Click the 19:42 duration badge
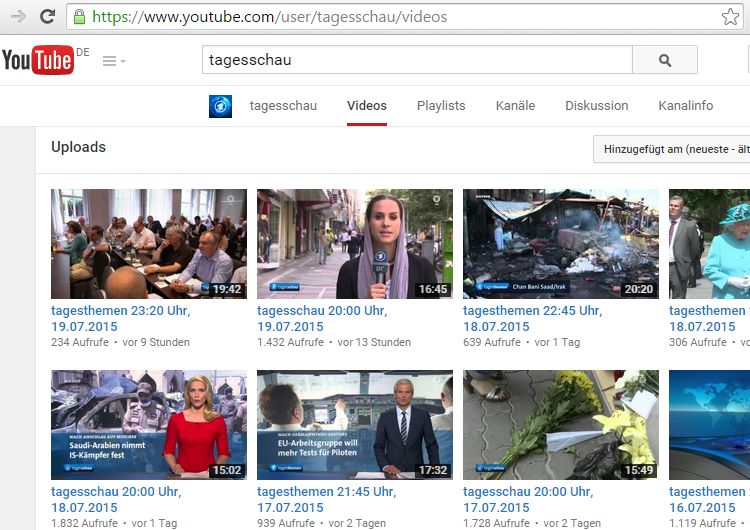 tap(227, 289)
